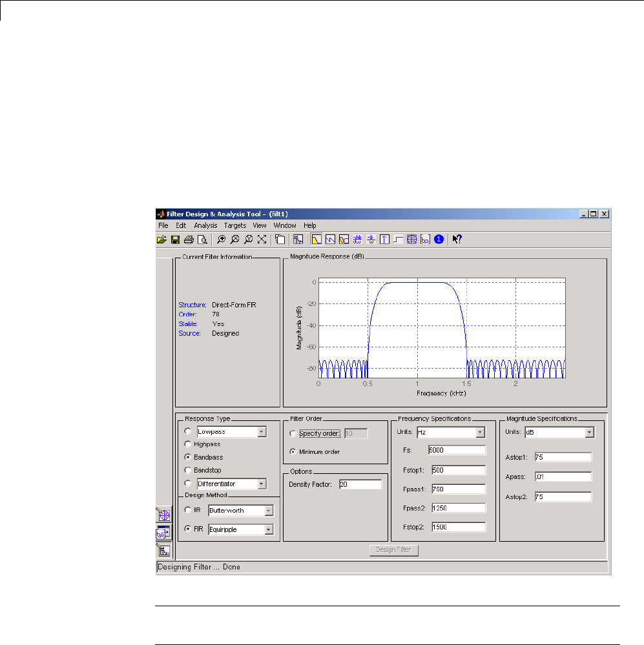This screenshot has width=644, height=645.
Task: Open Pole/Zero Editor panel in the sidebar
Action: pyautogui.click(x=163, y=515)
